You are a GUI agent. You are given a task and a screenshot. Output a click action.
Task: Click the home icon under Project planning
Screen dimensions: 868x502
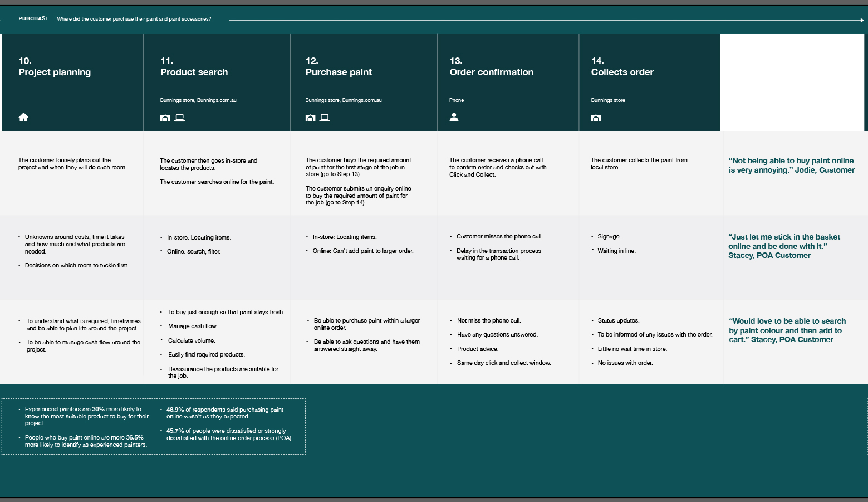[23, 117]
